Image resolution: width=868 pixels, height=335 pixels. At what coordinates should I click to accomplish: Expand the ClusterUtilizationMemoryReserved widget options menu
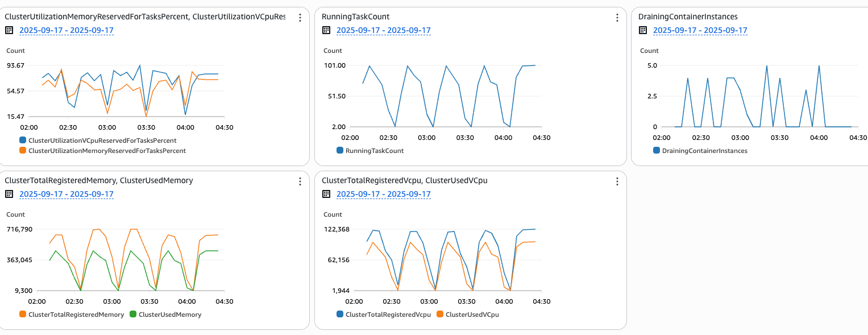300,18
